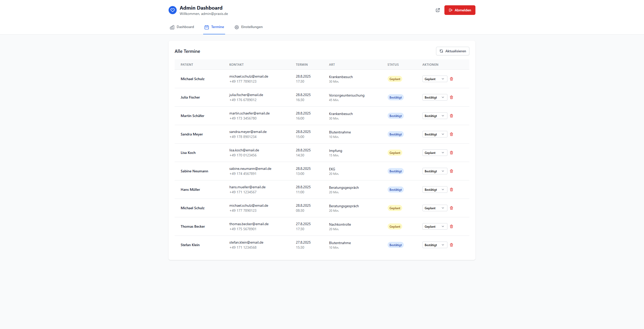
Task: Open Sandra Meyer's status dropdown
Action: coord(434,134)
